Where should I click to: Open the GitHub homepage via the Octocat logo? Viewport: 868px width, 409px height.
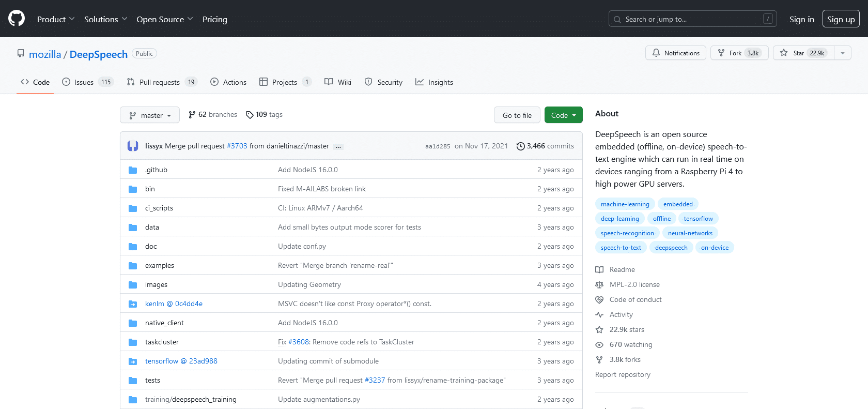click(17, 19)
